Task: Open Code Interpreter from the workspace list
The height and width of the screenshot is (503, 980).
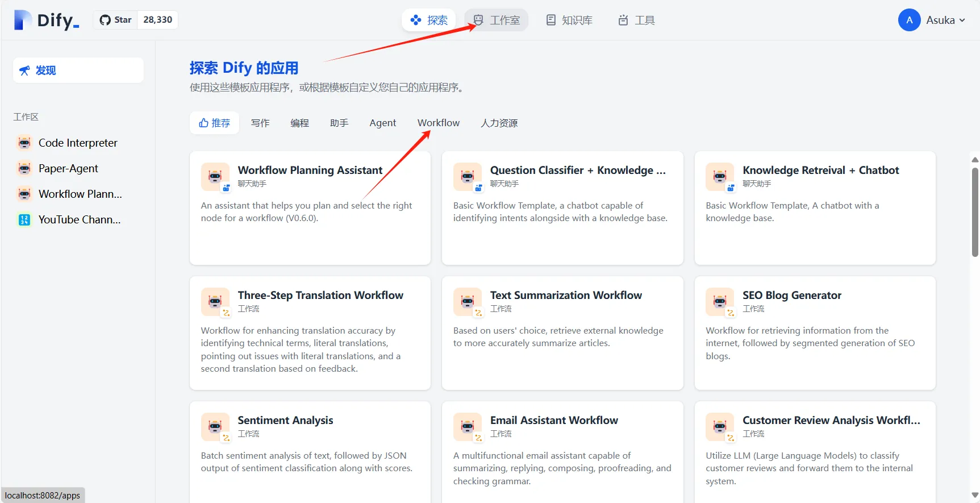Action: [x=78, y=143]
